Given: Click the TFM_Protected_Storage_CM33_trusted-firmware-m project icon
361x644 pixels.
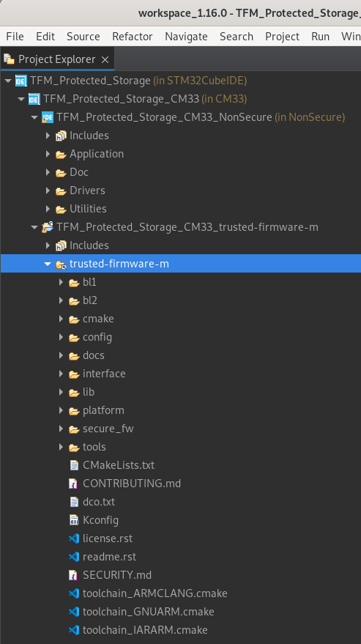Looking at the screenshot, I should (x=48, y=227).
